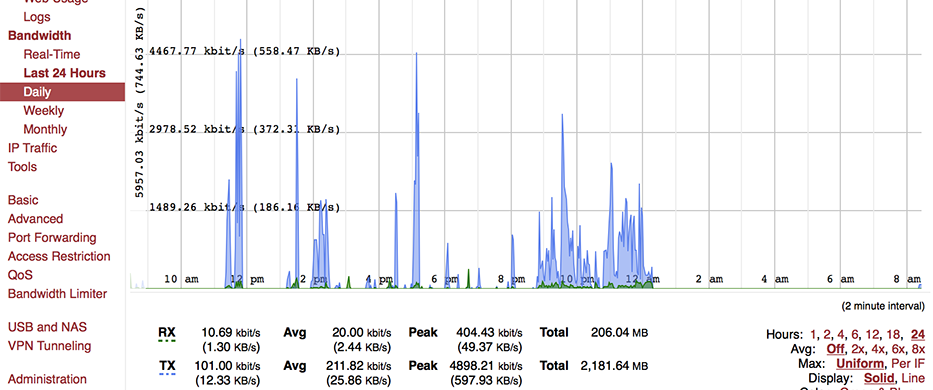Go to IP Traffic section
The height and width of the screenshot is (390, 933).
[x=33, y=148]
